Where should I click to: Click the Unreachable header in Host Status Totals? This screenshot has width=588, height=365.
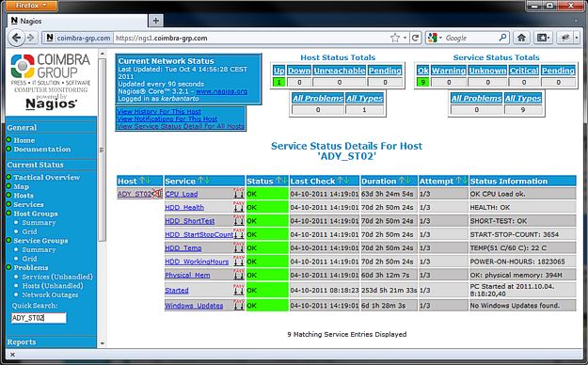[x=339, y=71]
